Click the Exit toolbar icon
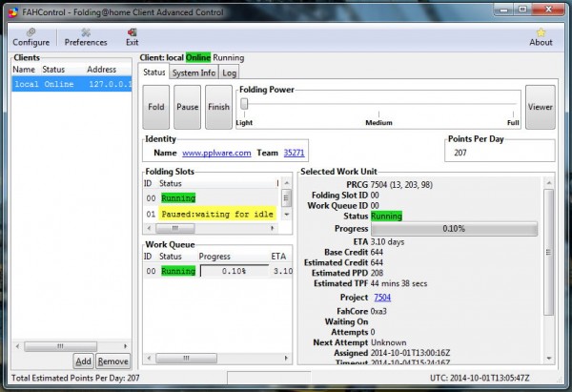This screenshot has height=392, width=572. 133,37
